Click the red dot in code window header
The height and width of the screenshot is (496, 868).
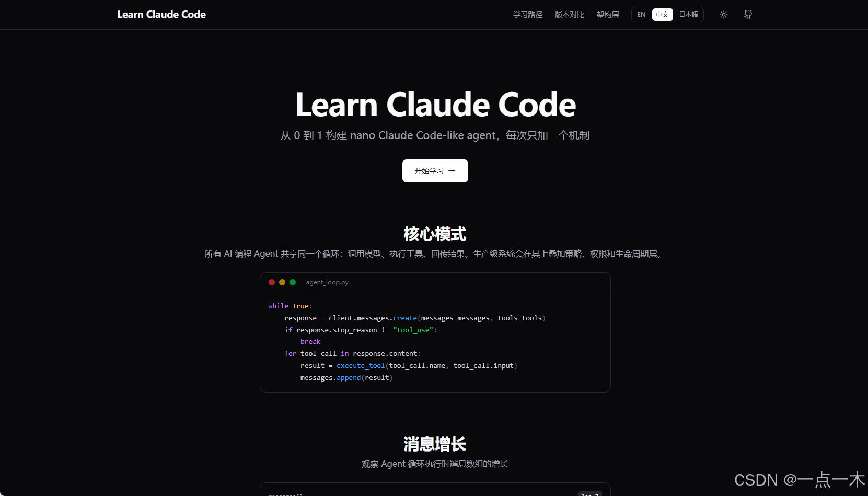[x=272, y=282]
